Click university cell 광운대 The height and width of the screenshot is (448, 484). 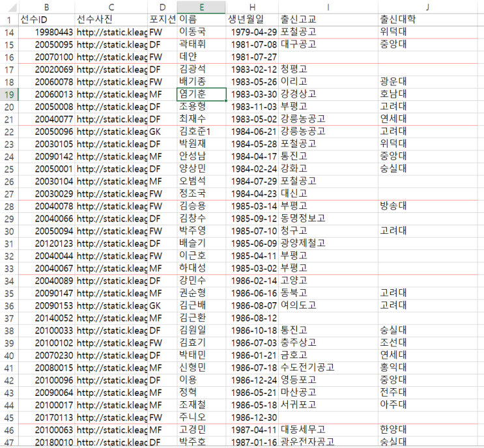click(428, 82)
